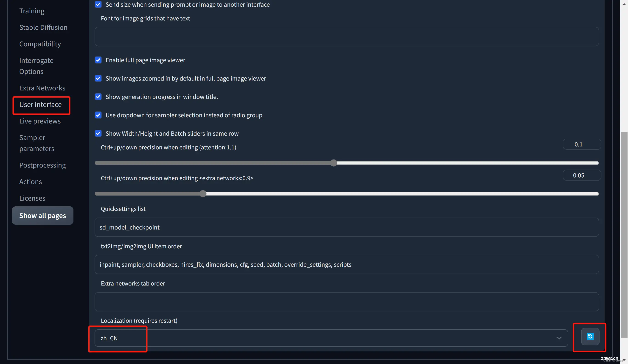Click Show all pages button

click(x=42, y=215)
